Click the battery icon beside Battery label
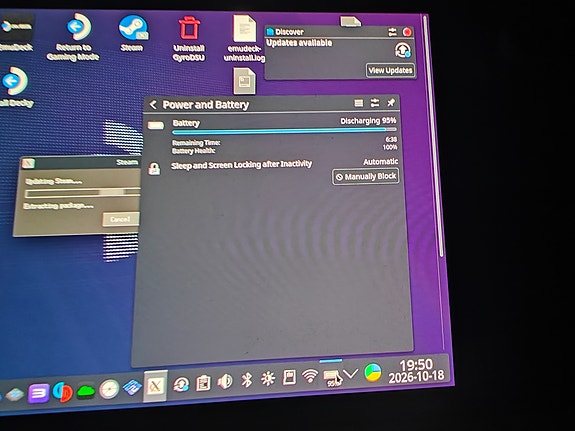Screen dimensions: 575x431 click(156, 126)
